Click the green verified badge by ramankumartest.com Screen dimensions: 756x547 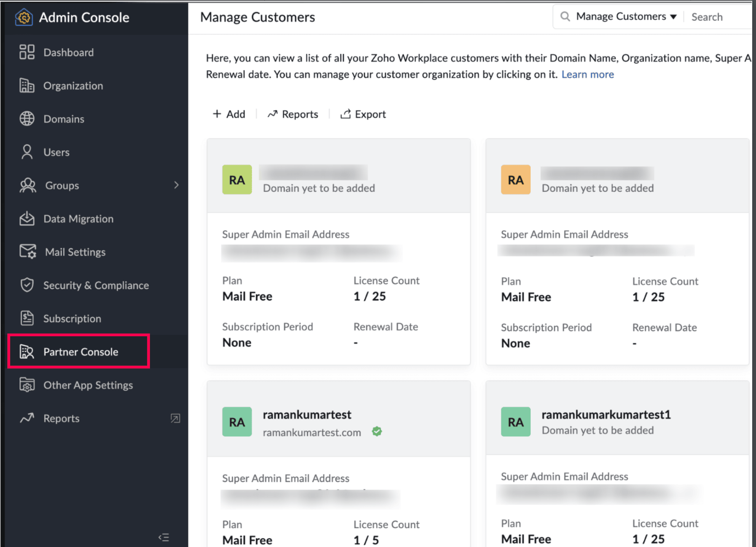pyautogui.click(x=377, y=431)
